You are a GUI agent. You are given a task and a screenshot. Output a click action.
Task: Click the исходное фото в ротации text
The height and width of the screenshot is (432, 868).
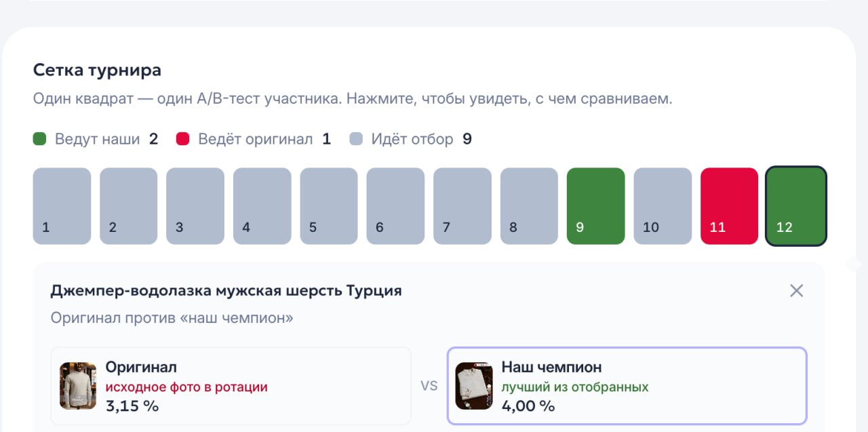[x=186, y=387]
